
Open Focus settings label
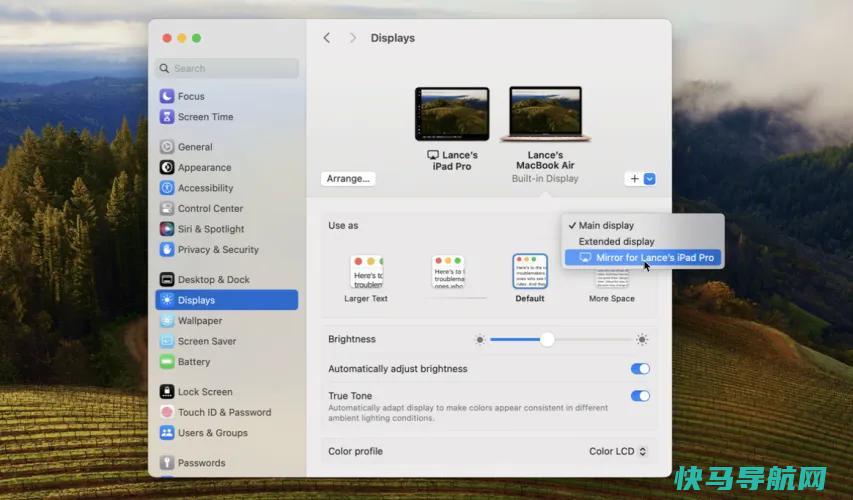pyautogui.click(x=191, y=96)
